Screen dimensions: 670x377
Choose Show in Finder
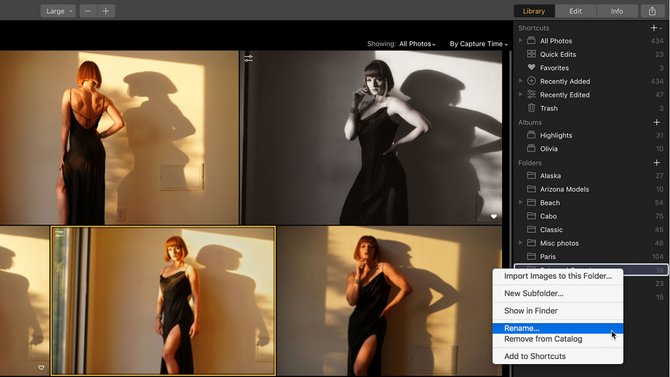[x=558, y=311]
